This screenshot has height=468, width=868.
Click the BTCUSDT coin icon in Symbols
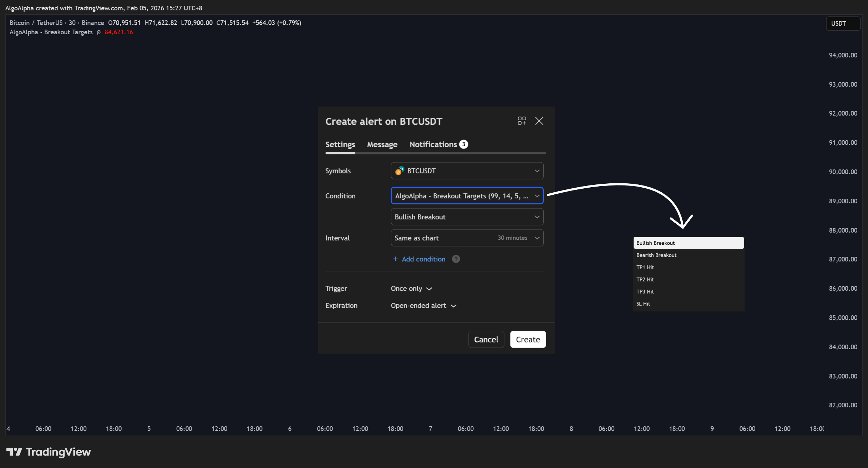pyautogui.click(x=399, y=171)
